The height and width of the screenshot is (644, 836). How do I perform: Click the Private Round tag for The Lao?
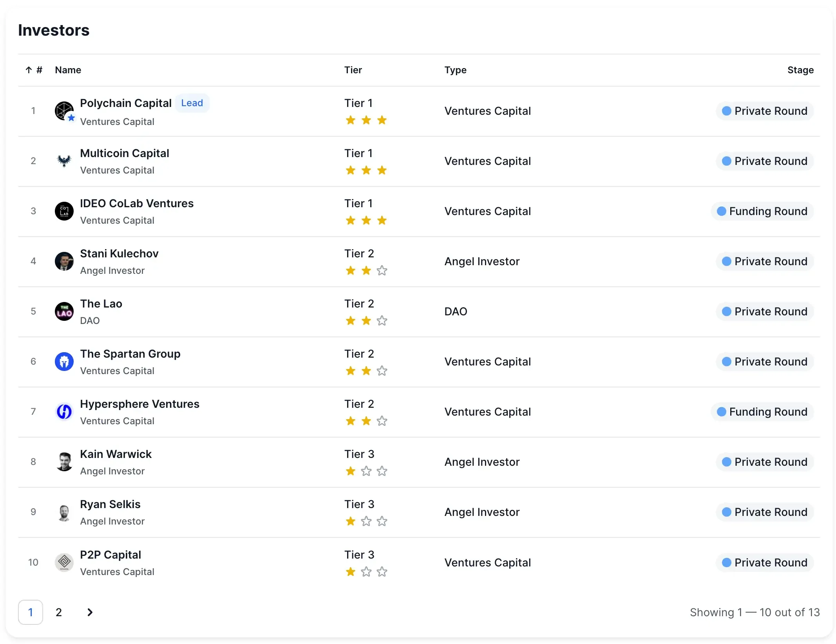[x=765, y=311]
